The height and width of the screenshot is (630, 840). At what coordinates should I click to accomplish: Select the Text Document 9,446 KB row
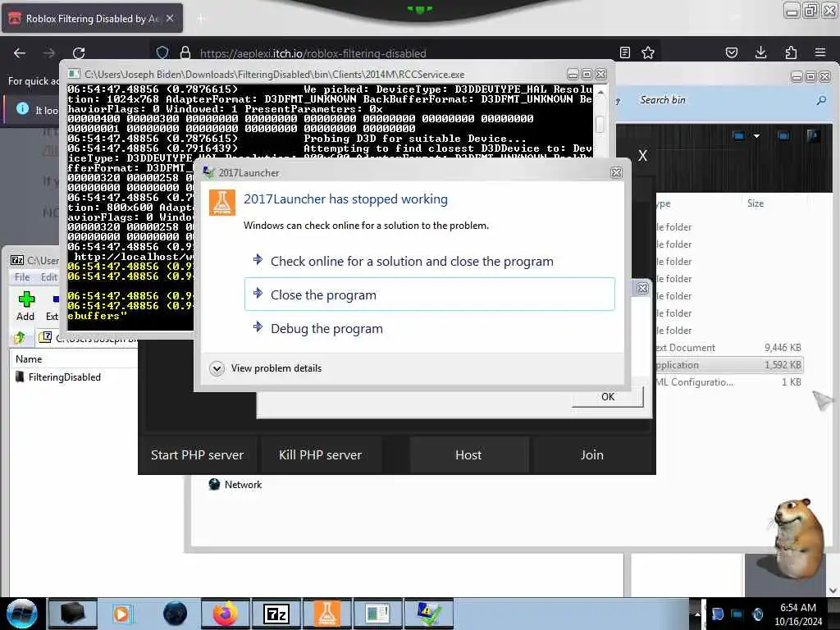729,348
